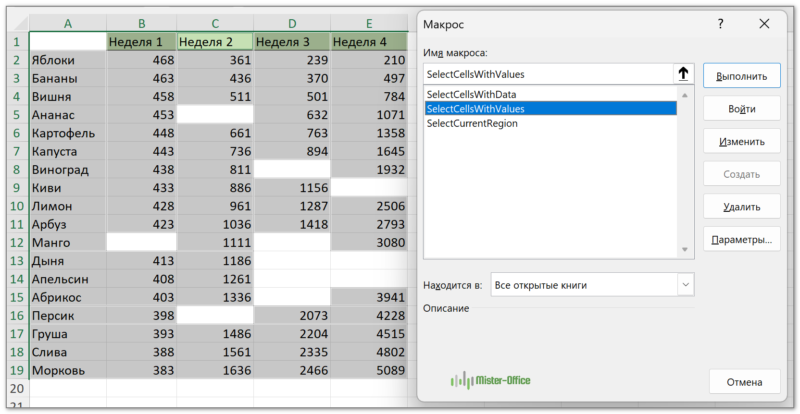The height and width of the screenshot is (414, 800).
Task: Click the help question mark in Макрос dialog
Action: pos(720,24)
